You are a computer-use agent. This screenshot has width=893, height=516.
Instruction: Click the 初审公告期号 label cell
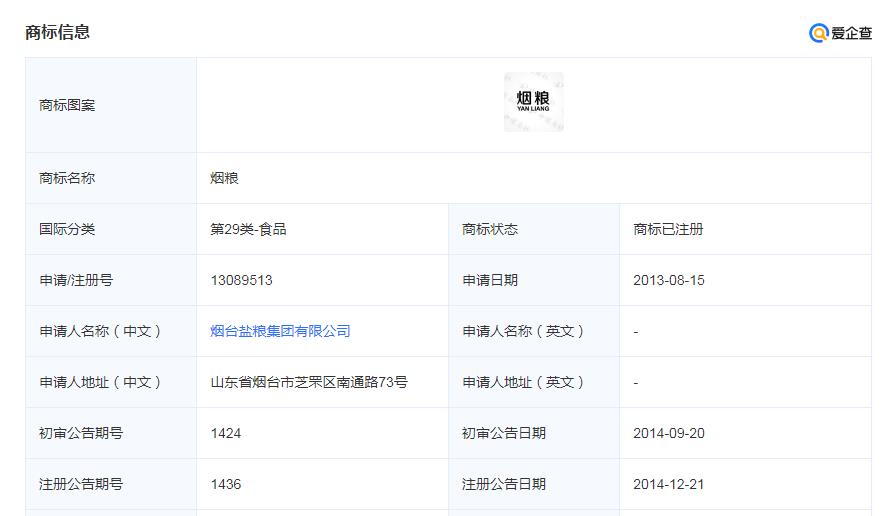(x=111, y=433)
